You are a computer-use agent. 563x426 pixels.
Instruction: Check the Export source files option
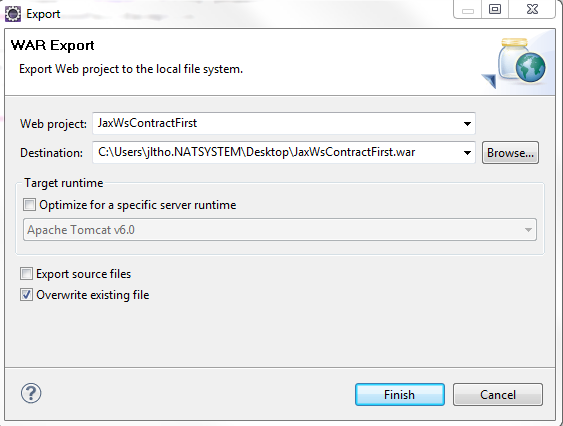[x=26, y=274]
